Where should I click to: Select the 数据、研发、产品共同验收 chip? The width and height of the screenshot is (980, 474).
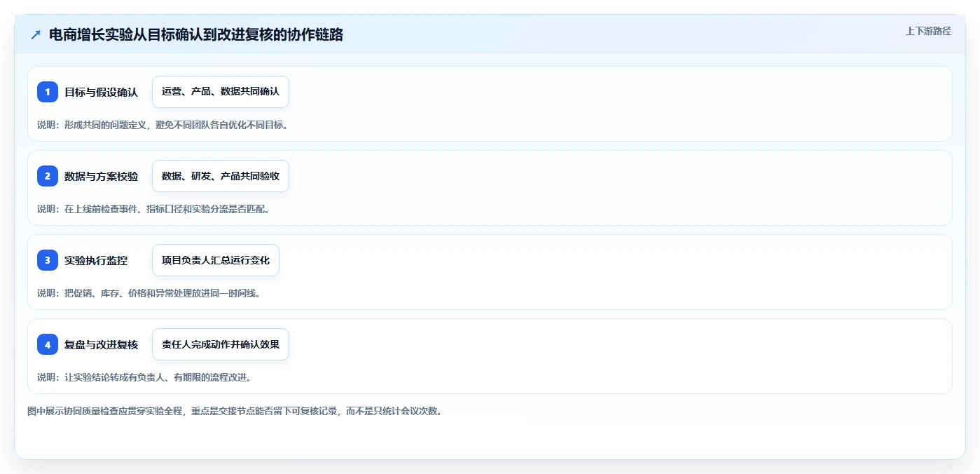221,176
